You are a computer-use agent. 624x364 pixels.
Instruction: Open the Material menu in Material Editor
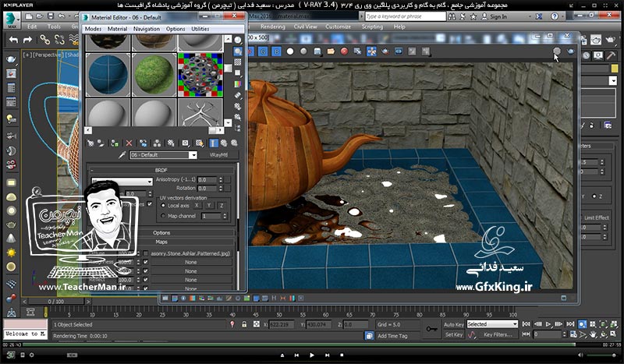118,29
